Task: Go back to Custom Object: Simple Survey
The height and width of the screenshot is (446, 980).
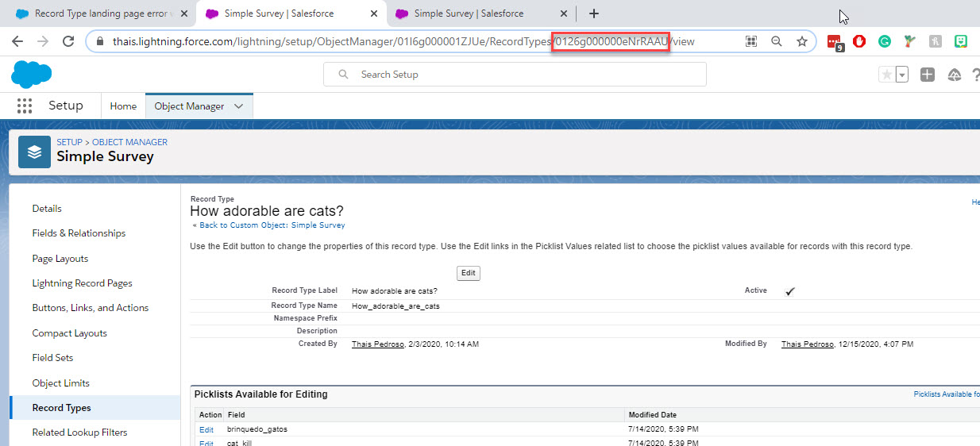Action: point(272,225)
